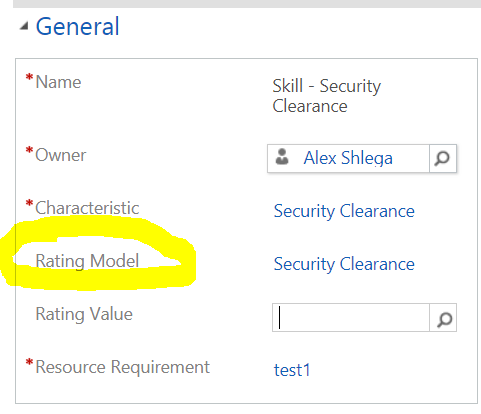This screenshot has height=414, width=481.
Task: Click the person icon in Owner field
Action: pyautogui.click(x=282, y=157)
